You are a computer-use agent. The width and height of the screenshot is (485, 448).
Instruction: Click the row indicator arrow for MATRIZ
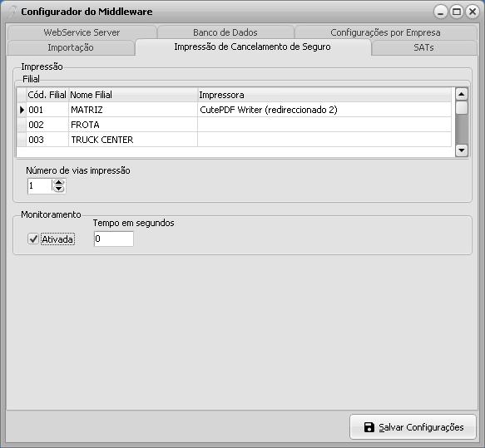[x=22, y=110]
